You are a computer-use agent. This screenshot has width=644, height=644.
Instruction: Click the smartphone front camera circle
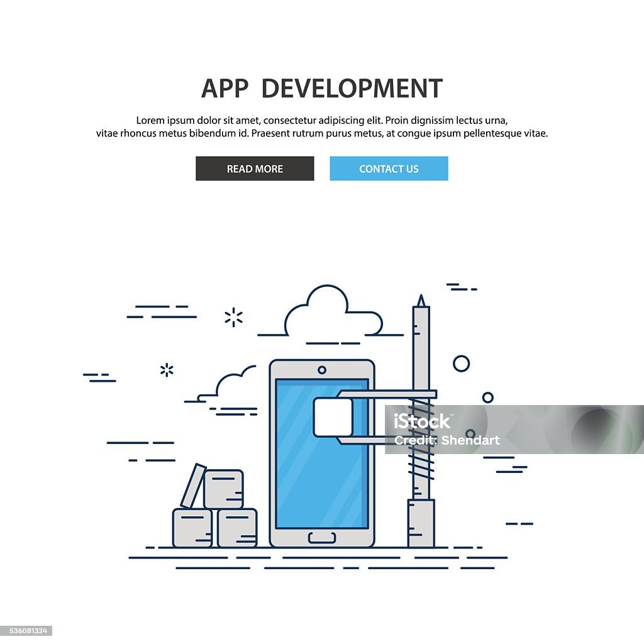coord(322,370)
